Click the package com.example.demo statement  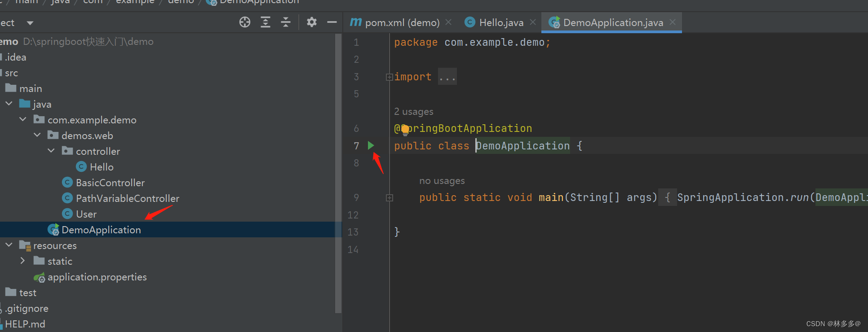(472, 42)
